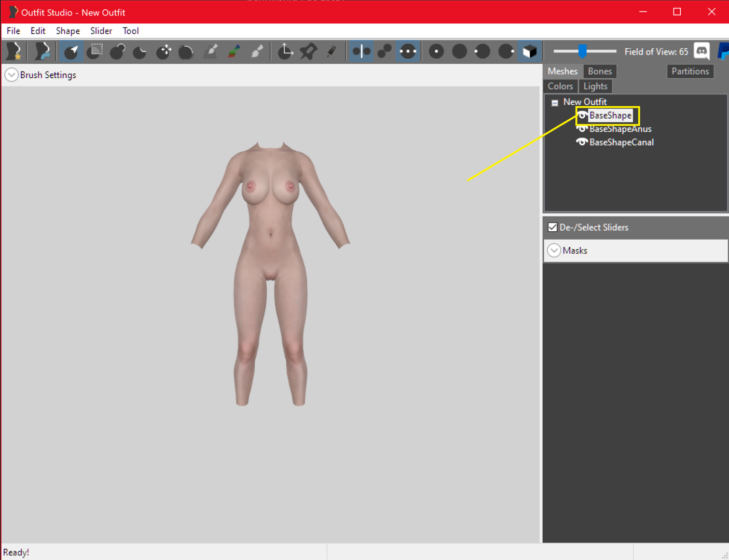This screenshot has width=729, height=560.
Task: Activate the Select tool arrow icon
Action: 71,51
